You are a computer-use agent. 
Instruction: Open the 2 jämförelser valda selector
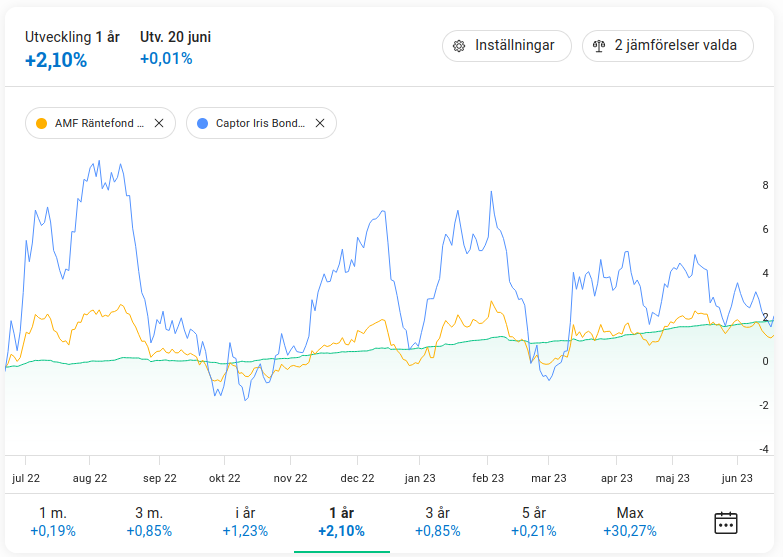667,46
